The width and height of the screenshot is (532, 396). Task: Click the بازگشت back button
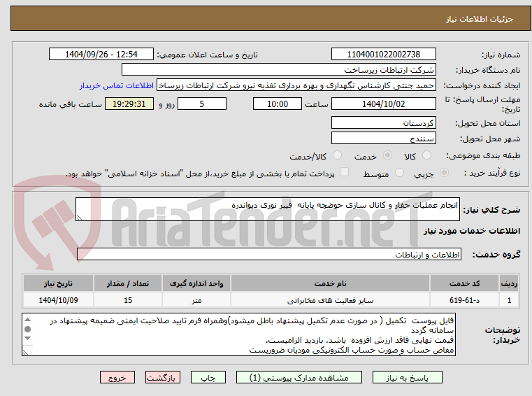[162, 377]
